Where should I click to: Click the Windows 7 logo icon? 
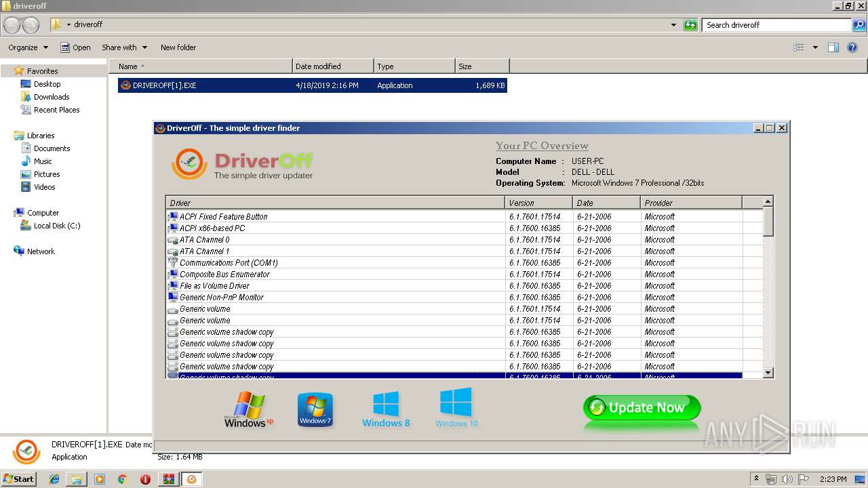pos(315,409)
